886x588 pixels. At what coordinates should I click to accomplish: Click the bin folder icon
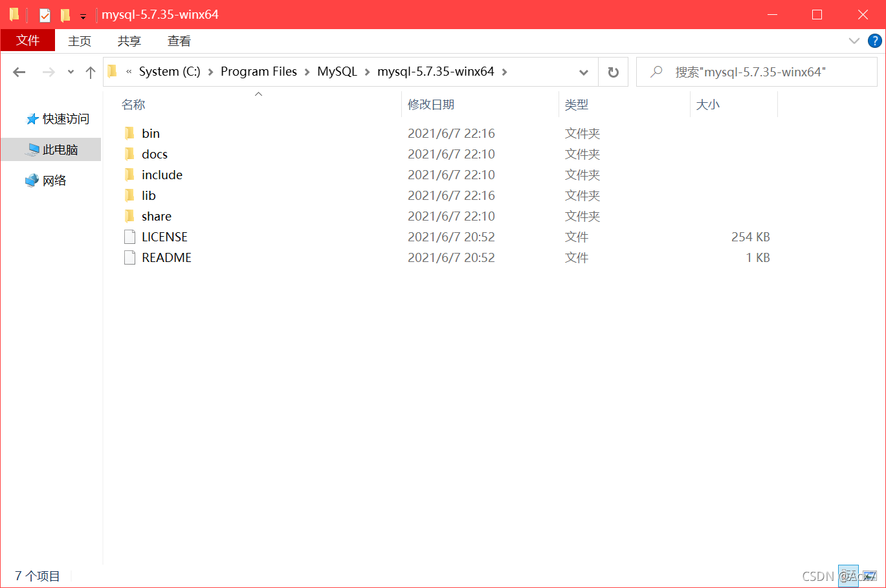[x=129, y=133]
